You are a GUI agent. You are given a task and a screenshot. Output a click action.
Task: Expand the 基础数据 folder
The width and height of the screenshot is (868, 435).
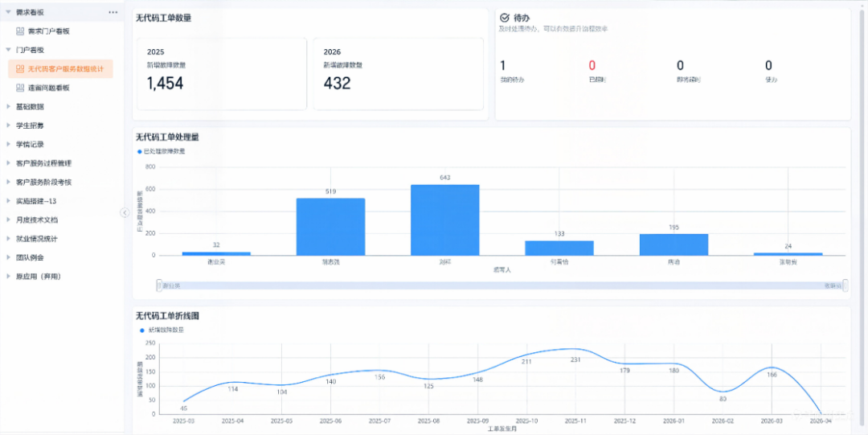coord(8,106)
